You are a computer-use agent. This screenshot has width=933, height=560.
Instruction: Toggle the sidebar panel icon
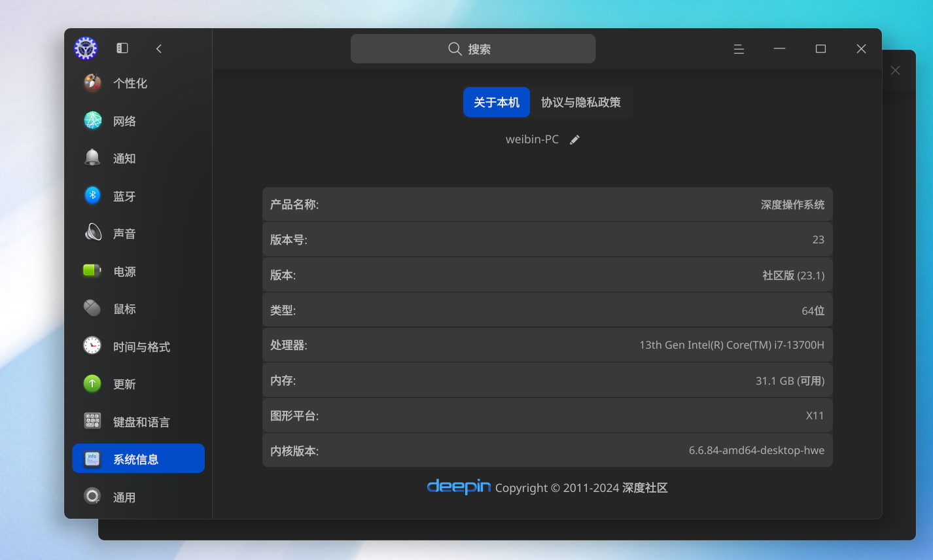click(x=122, y=48)
